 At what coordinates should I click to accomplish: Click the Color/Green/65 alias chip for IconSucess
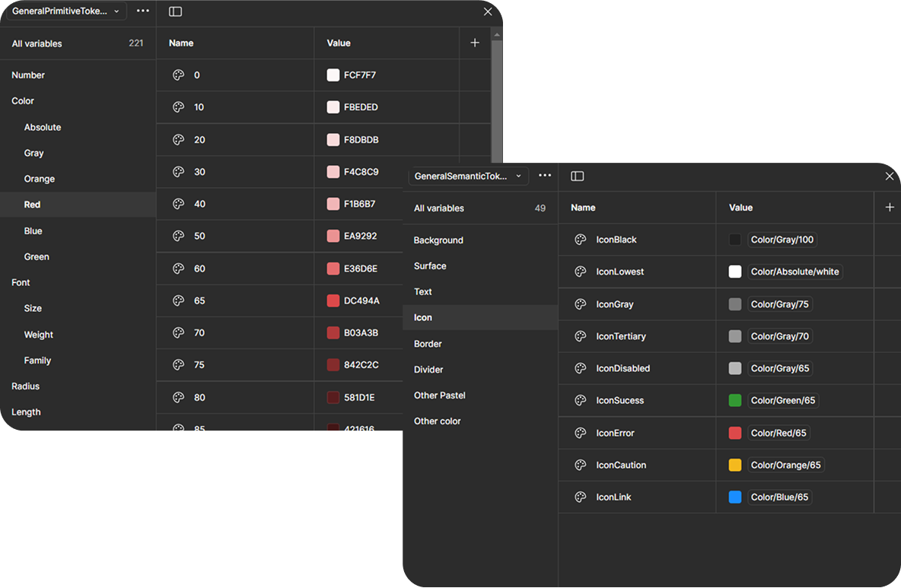[782, 400]
